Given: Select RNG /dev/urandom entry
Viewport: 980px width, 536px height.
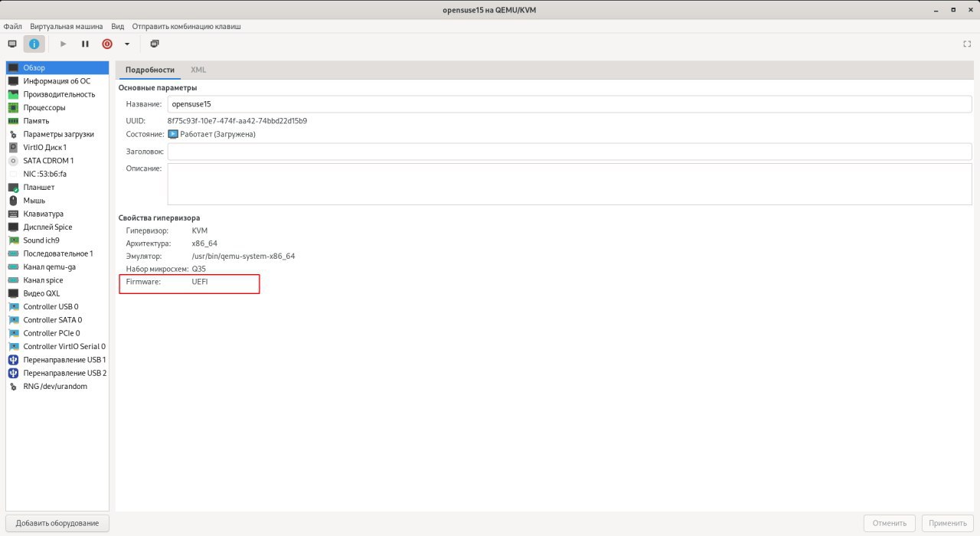Looking at the screenshot, I should [x=57, y=386].
